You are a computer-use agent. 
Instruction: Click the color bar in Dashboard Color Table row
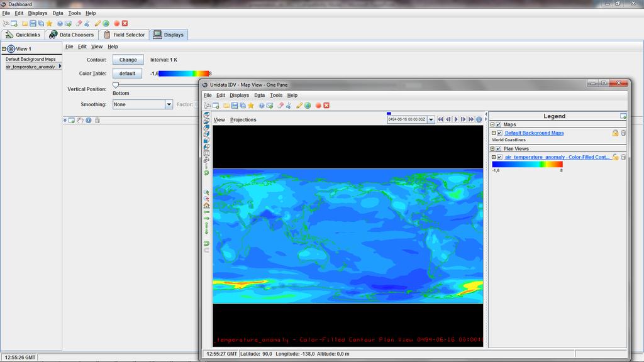point(184,74)
